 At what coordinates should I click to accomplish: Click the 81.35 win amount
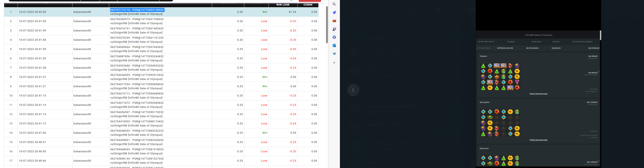pos(292,12)
